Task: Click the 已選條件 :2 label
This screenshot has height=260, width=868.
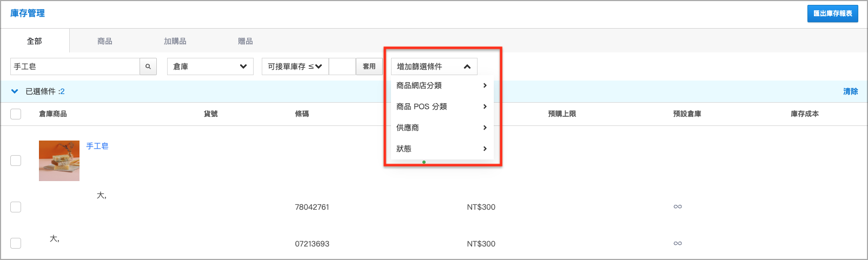Action: click(45, 91)
